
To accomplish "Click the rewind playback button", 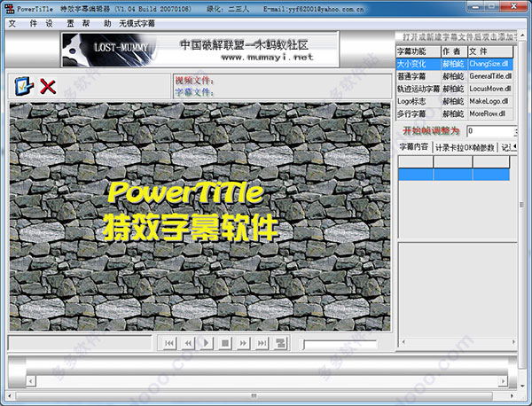I will tap(188, 343).
